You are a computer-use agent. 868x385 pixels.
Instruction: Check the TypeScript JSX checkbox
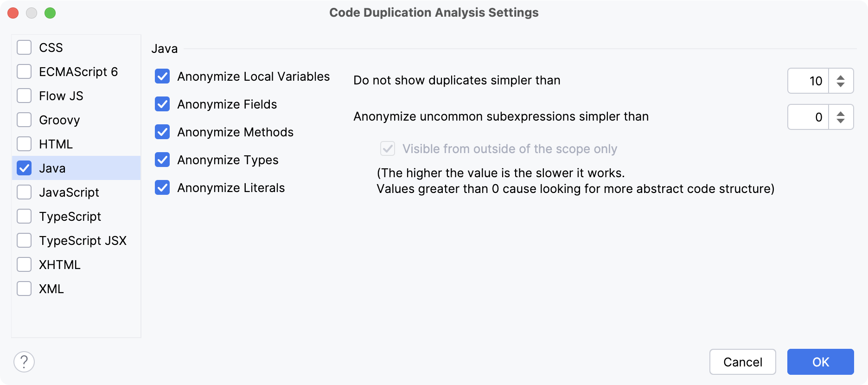(24, 240)
